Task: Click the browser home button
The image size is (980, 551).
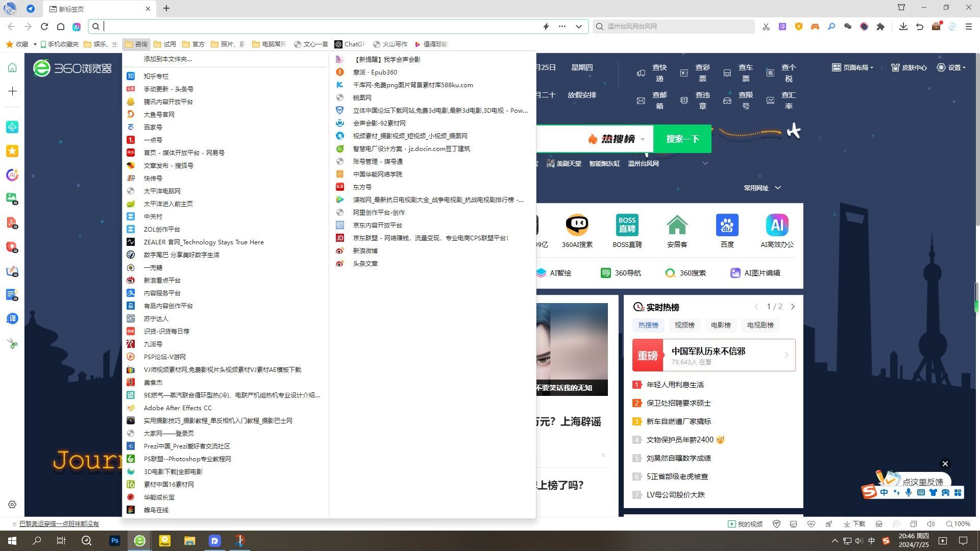Action: [x=60, y=27]
